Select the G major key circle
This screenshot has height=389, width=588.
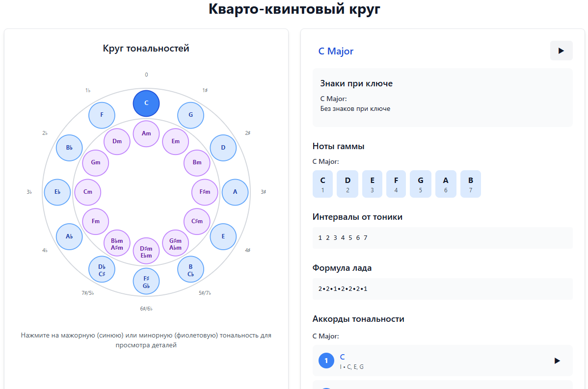(x=190, y=115)
